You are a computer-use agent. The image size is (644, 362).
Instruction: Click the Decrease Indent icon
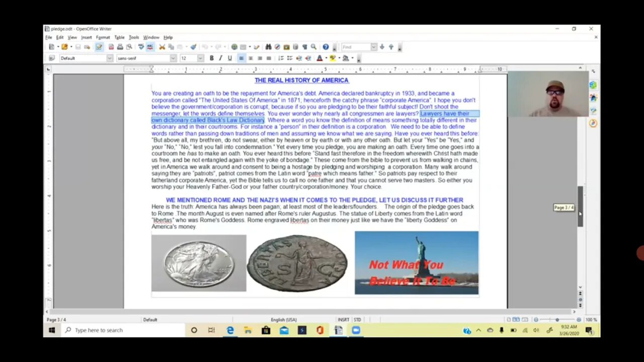point(299,58)
